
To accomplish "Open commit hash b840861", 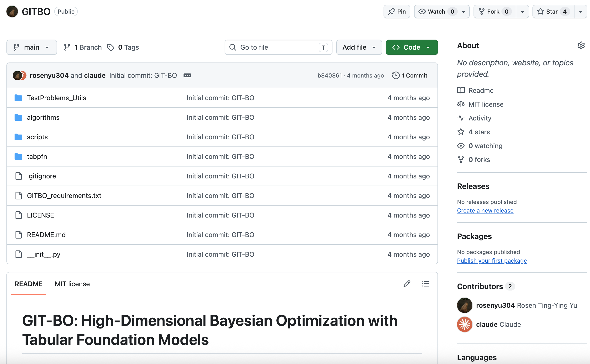I will pos(329,76).
